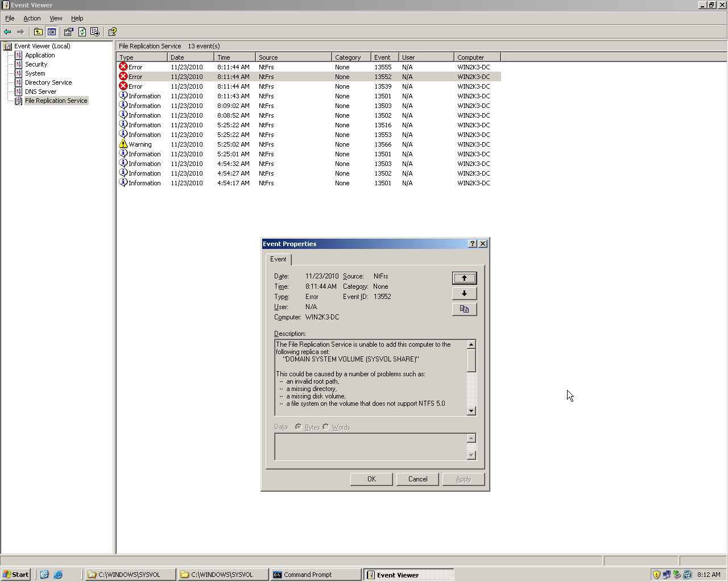
Task: Open the View menu
Action: [56, 18]
